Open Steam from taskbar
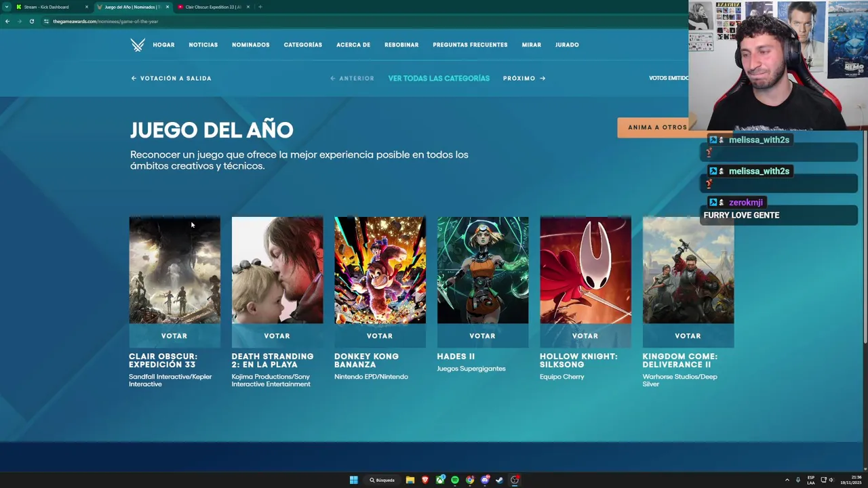868x488 pixels. click(x=500, y=480)
